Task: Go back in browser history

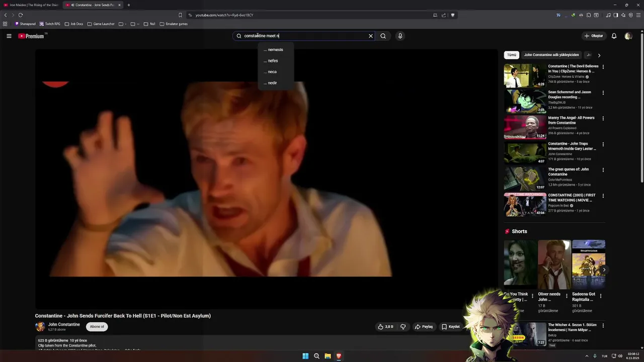Action: (6, 15)
